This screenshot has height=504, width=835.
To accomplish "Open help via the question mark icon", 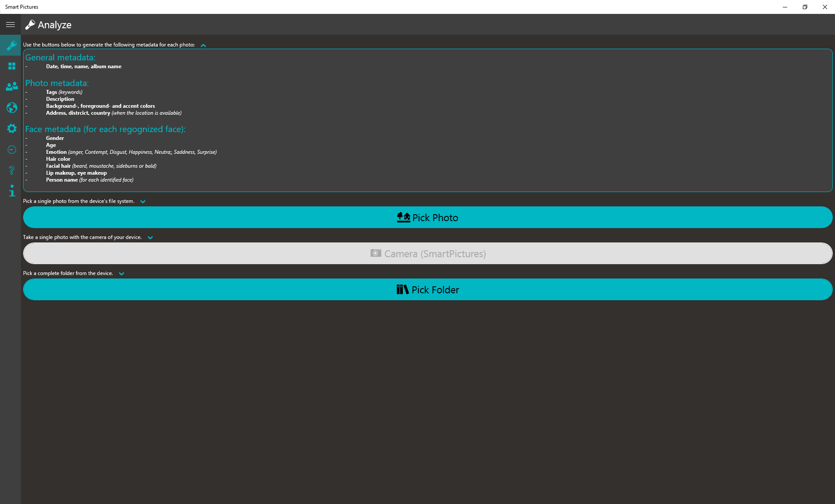I will 12,170.
